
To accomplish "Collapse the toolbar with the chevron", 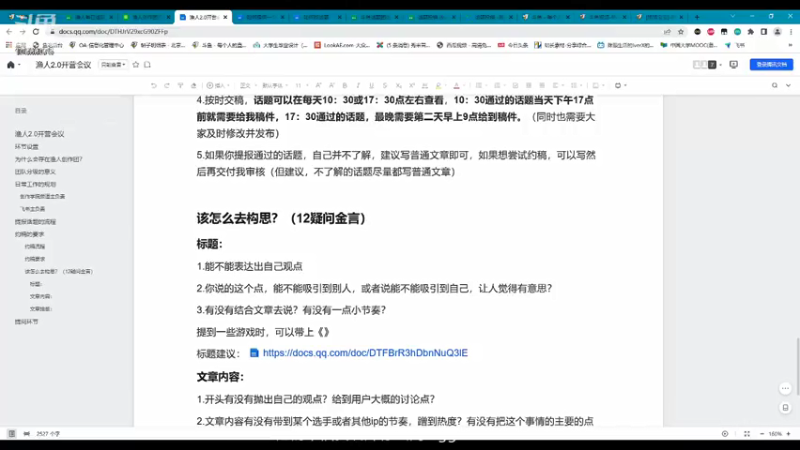I will (x=788, y=86).
